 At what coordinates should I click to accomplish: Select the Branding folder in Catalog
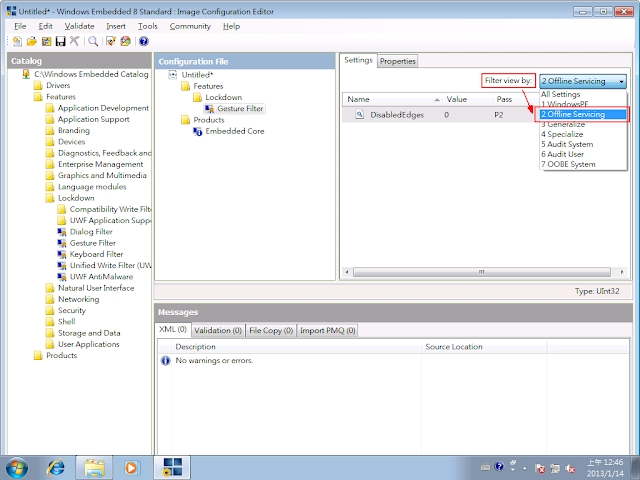73,131
